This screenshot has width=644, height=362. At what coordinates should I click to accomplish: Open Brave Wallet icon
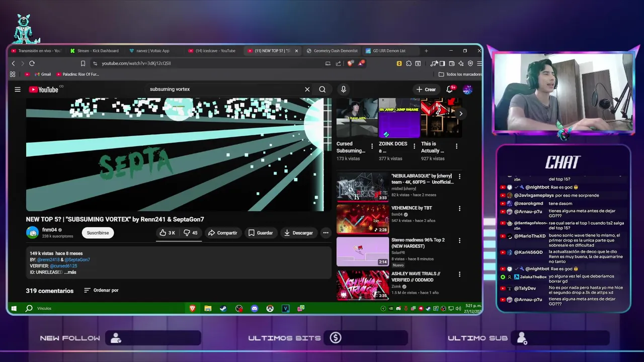coord(452,63)
